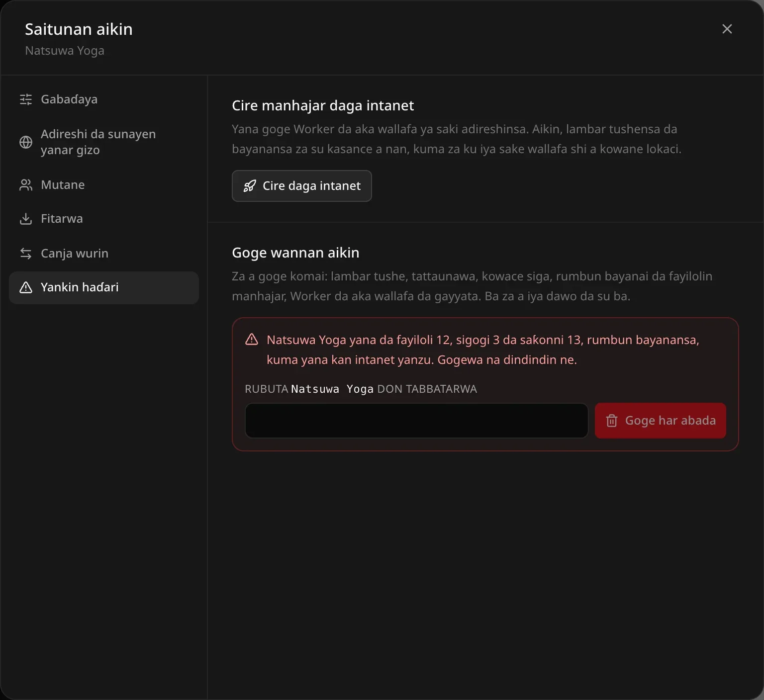Click the people icon beside Mutane
Image resolution: width=764 pixels, height=700 pixels.
tap(26, 185)
